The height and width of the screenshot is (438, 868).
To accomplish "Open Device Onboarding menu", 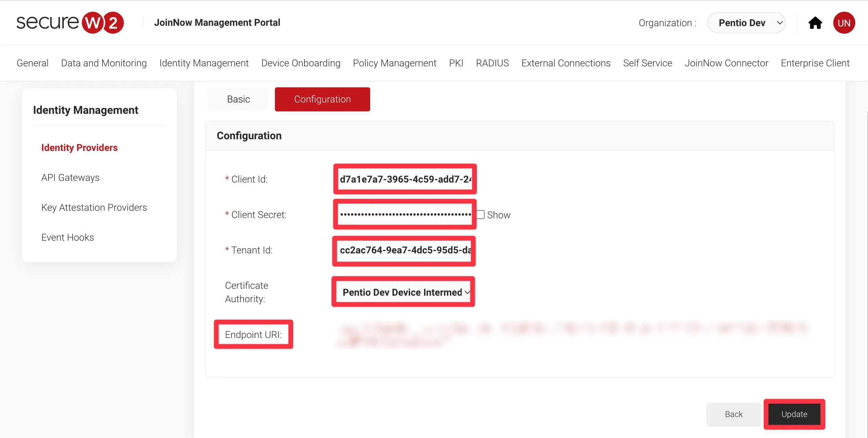I will coord(301,63).
